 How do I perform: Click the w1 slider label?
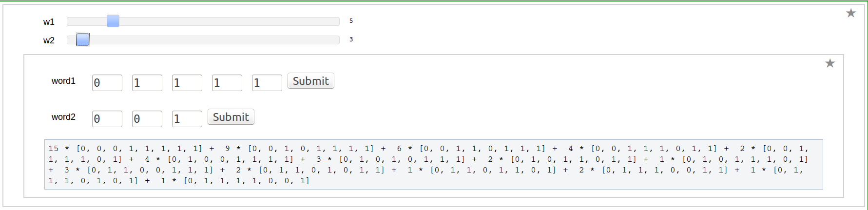[49, 22]
